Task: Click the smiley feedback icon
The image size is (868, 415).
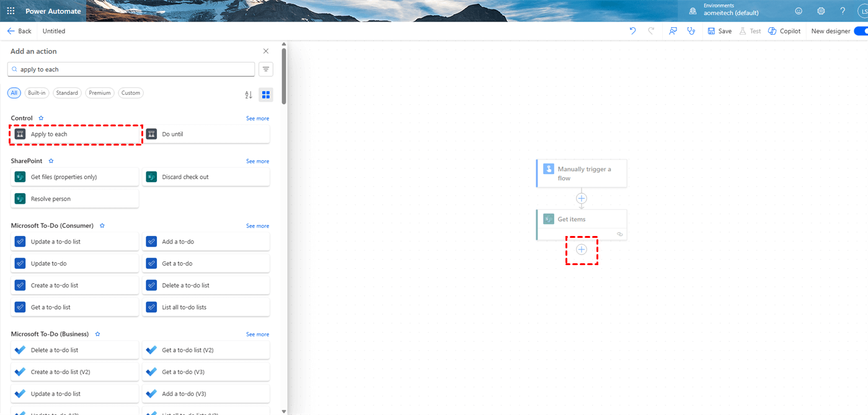Action: tap(799, 11)
